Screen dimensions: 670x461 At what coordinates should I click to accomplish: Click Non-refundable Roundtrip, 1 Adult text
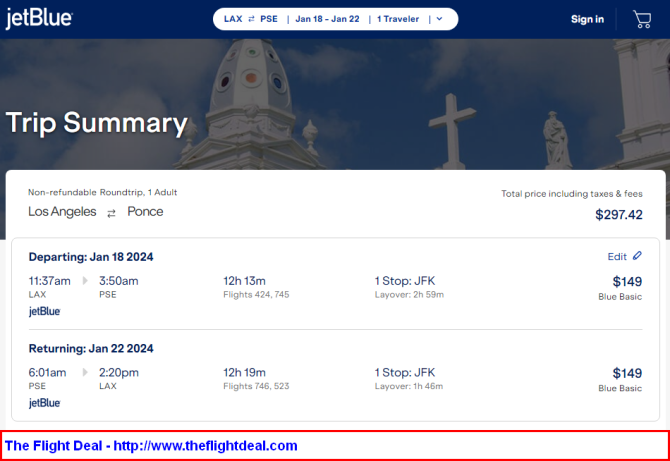point(103,192)
